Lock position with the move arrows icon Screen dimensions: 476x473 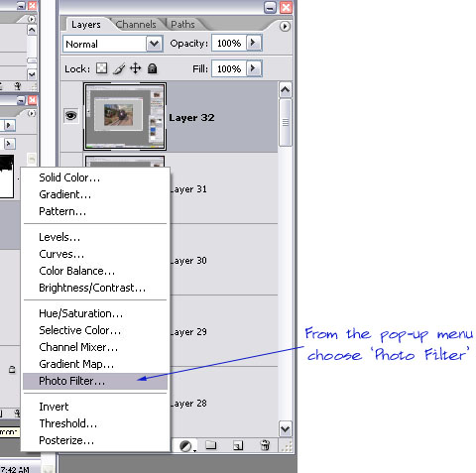[x=136, y=68]
